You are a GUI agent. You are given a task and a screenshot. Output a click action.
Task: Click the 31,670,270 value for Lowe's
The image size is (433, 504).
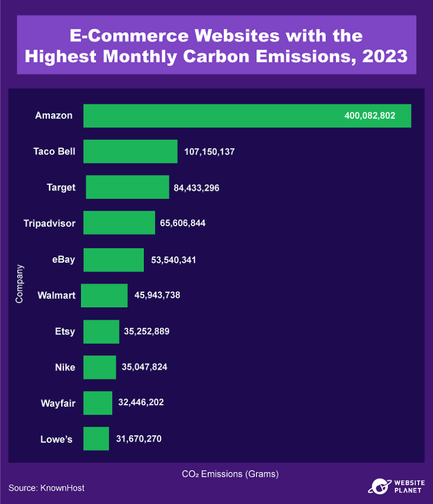[139, 439]
